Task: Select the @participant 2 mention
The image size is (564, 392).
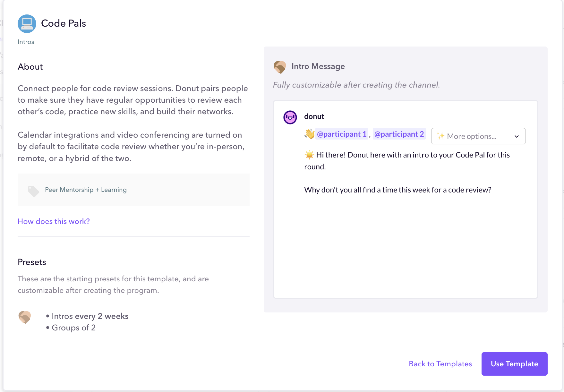Action: tap(399, 134)
